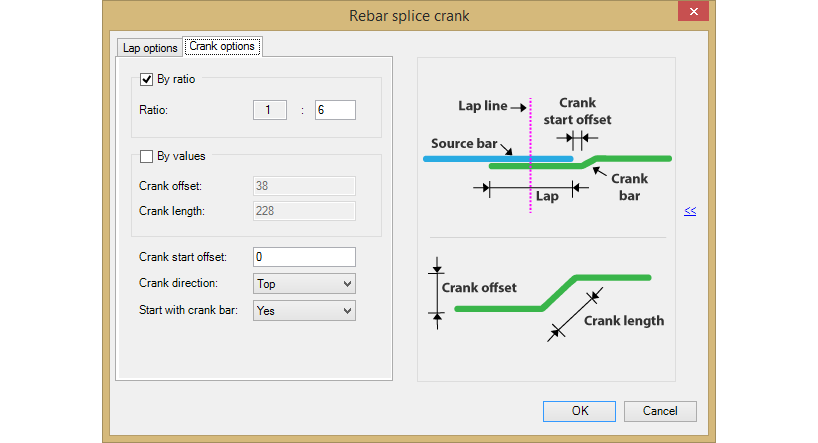Click the Start with crank bar: label
Viewport: 818px width, 443px height.
(188, 310)
